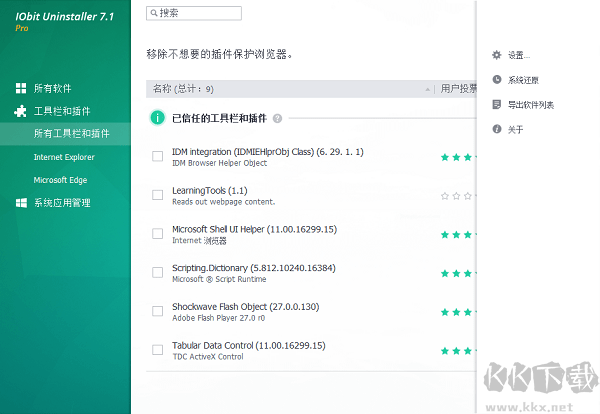
Task: Click the Tabular Data Control (11.00.16299.15) entry name
Action: (x=249, y=346)
